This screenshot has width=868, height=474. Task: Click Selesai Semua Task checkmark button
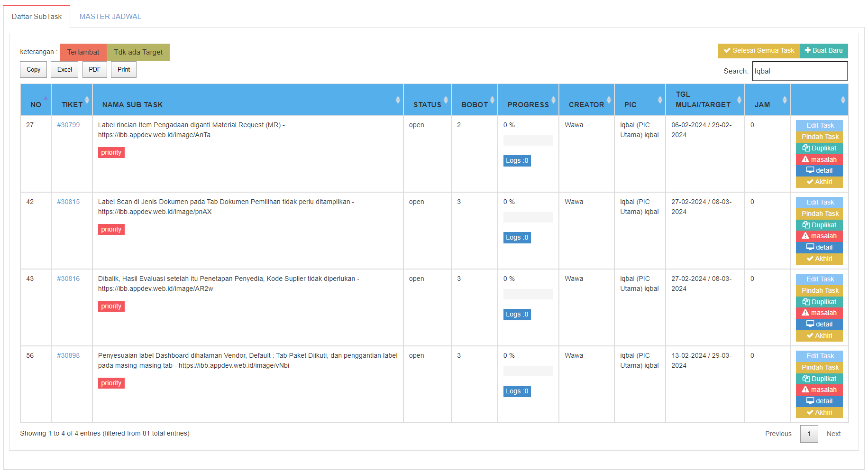click(x=758, y=50)
